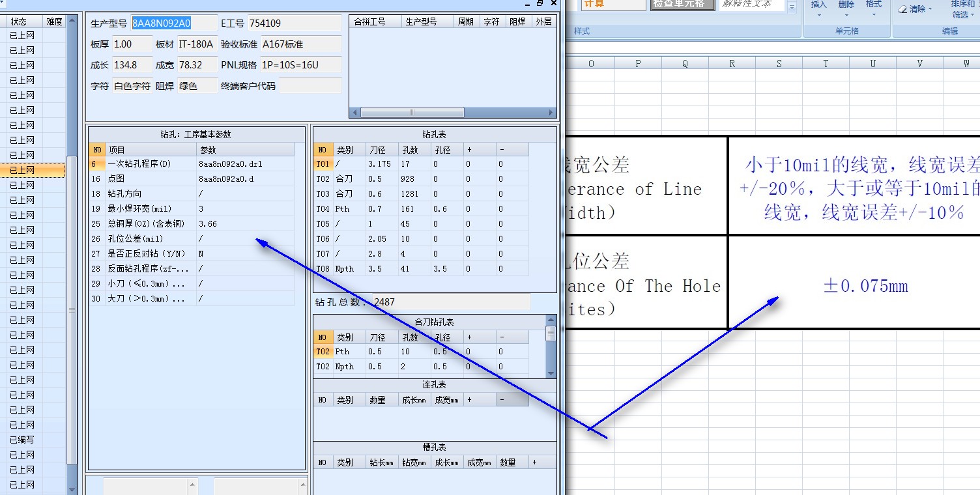Select row T02 Pth in the 合刀钻孔表
Screen dimensions: 980x495
coord(421,351)
